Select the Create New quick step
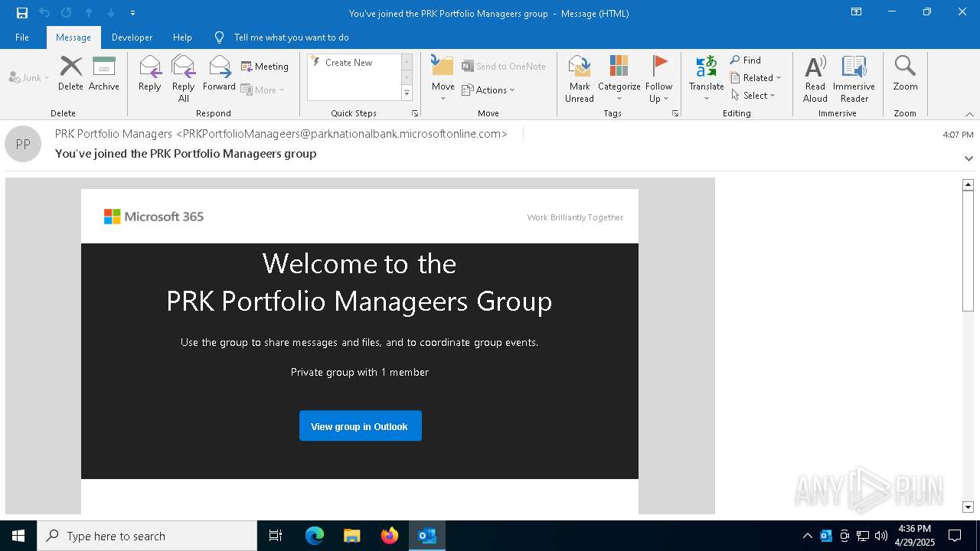The width and height of the screenshot is (980, 551). (348, 63)
